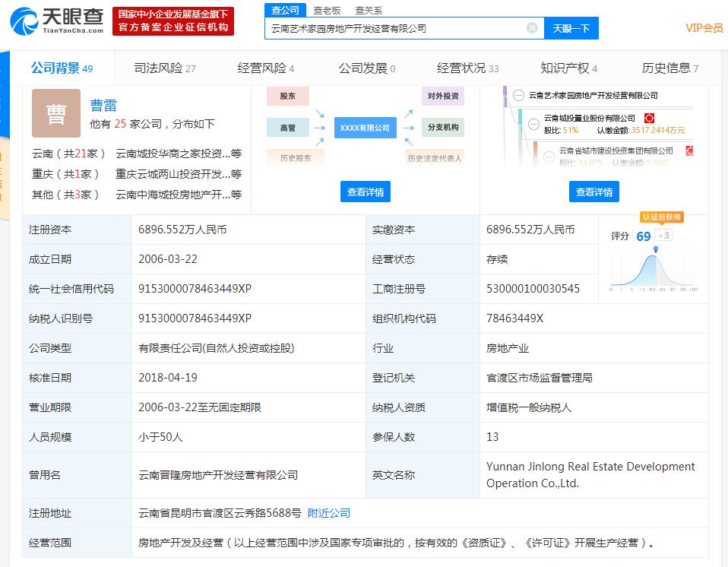The width and height of the screenshot is (728, 567).
Task: Collapse the 云南艺术家园房地产开发经营有限公司 tree node
Action: pyautogui.click(x=518, y=96)
